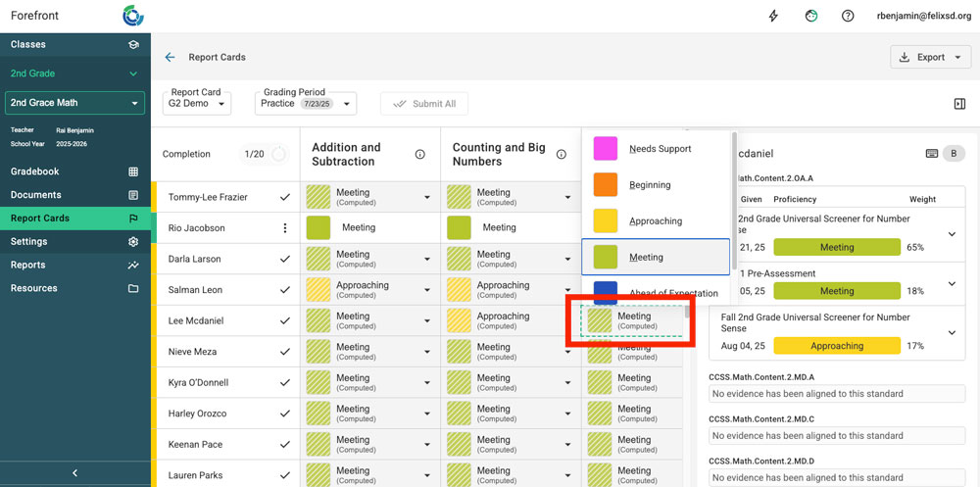Open the help question mark icon
Viewport: 980px width, 487px height.
click(848, 16)
